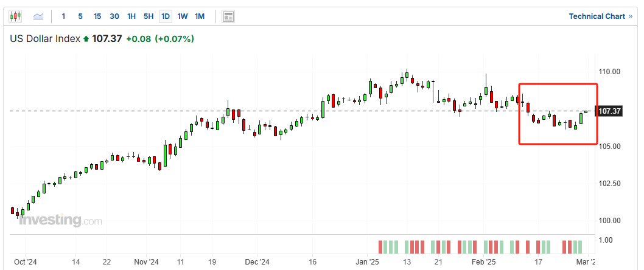The width and height of the screenshot is (644, 270).
Task: Select the 5 minute interval
Action: [x=80, y=16]
